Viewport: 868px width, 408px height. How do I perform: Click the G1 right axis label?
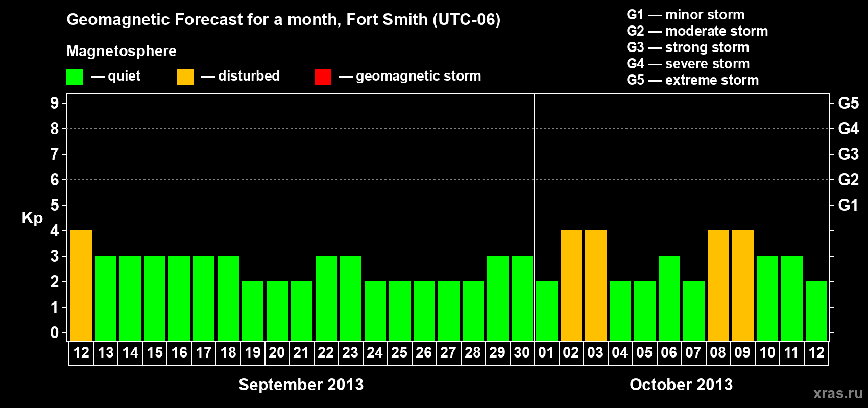[849, 205]
